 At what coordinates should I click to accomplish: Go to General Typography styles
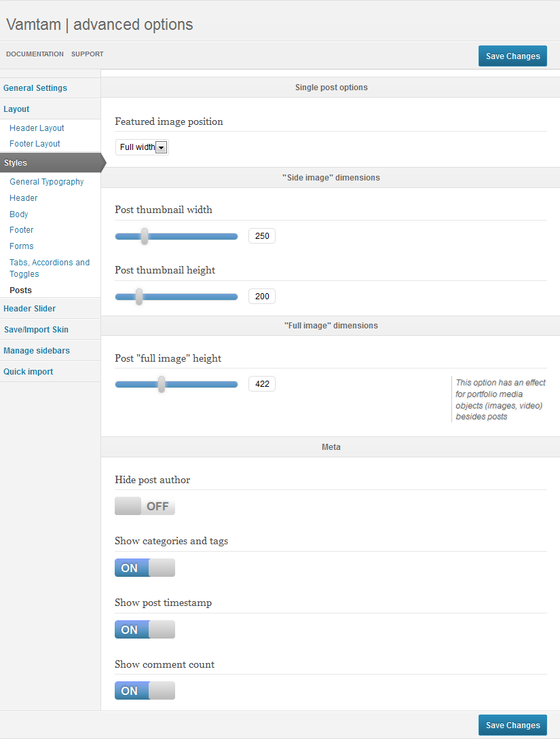point(47,182)
